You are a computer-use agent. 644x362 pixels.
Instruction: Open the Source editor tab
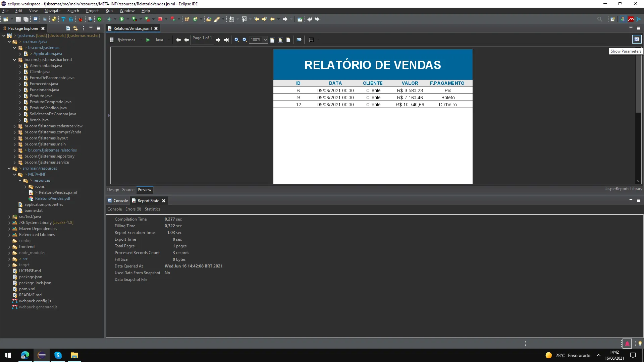tap(128, 190)
